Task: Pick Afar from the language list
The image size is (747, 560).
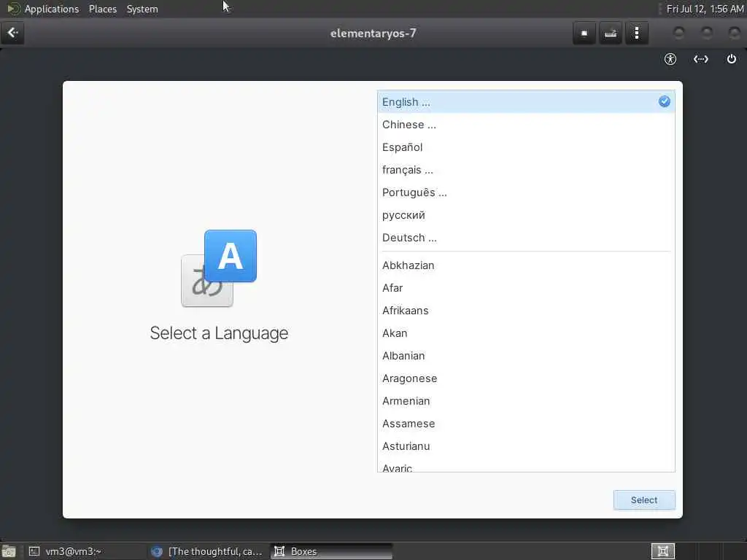Action: 526,288
